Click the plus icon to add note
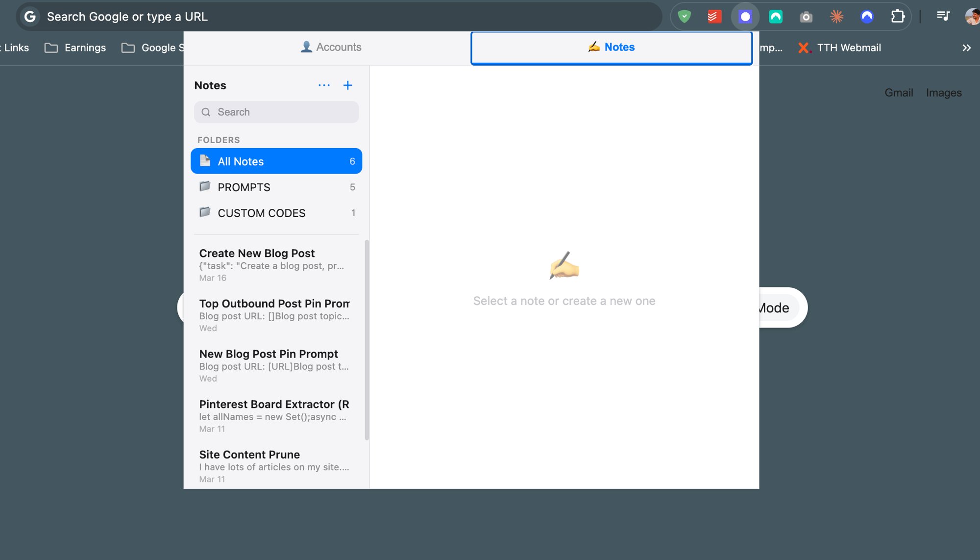The width and height of the screenshot is (980, 560). (347, 85)
